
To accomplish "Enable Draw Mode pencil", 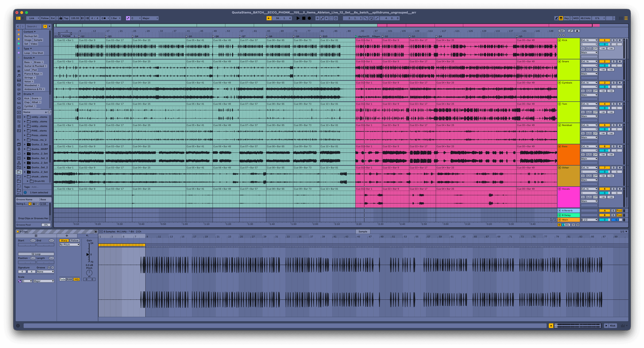I will [x=556, y=18].
